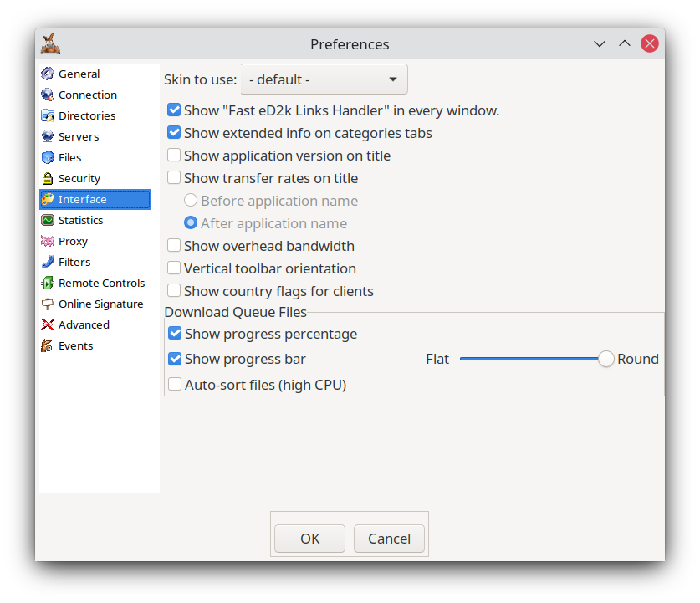
Task: Click the aMule mascot icon in title bar
Action: point(50,43)
